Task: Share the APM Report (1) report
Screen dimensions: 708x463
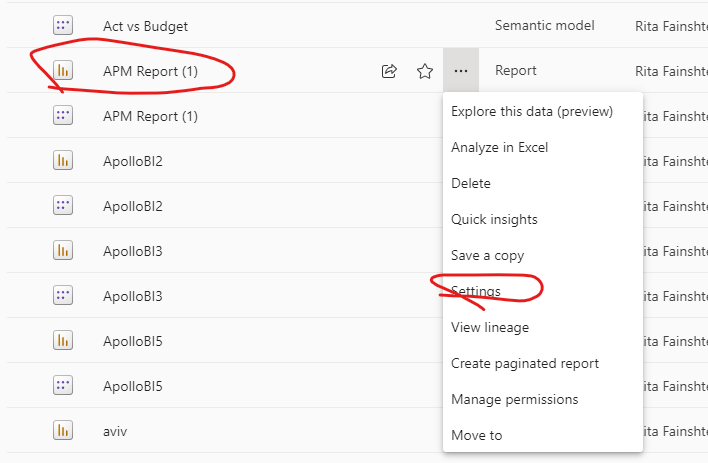Action: tap(389, 71)
